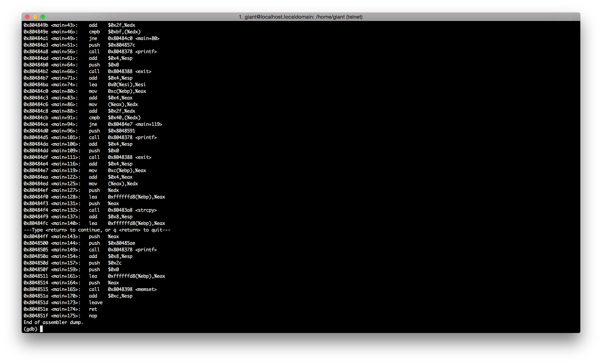Click the red close window button

coord(27,17)
